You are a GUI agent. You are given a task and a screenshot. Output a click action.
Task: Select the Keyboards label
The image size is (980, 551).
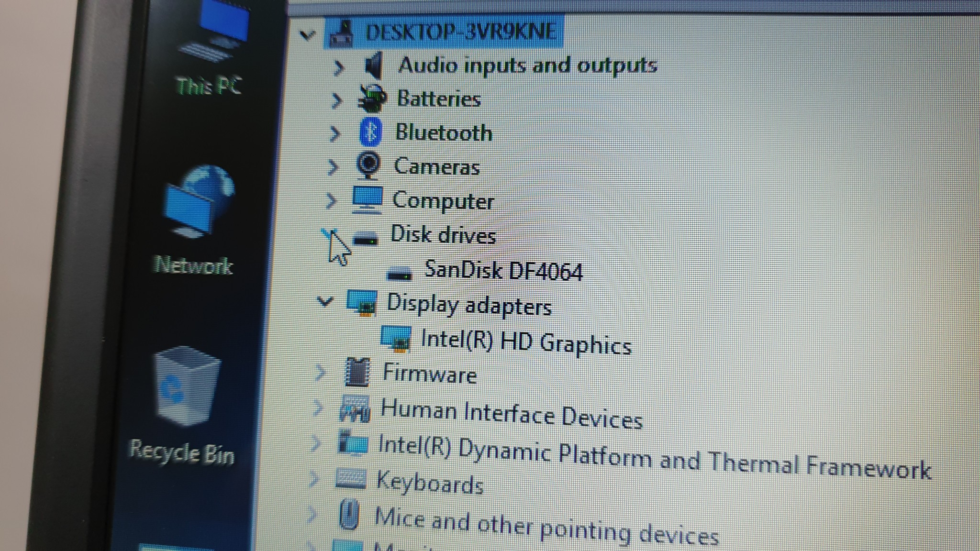430,482
